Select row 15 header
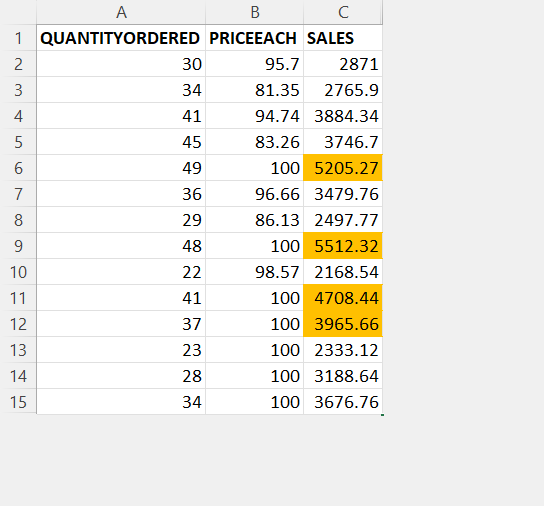This screenshot has width=544, height=506. tap(18, 402)
